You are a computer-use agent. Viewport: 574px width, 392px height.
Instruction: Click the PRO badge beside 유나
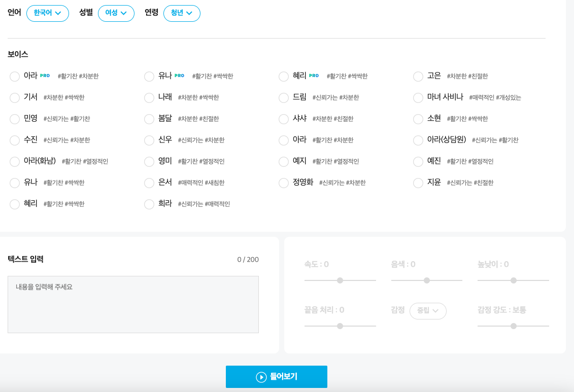[179, 76]
